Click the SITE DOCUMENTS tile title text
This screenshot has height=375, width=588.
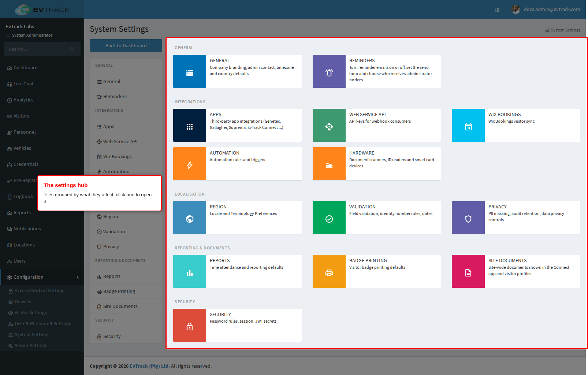tap(507, 261)
